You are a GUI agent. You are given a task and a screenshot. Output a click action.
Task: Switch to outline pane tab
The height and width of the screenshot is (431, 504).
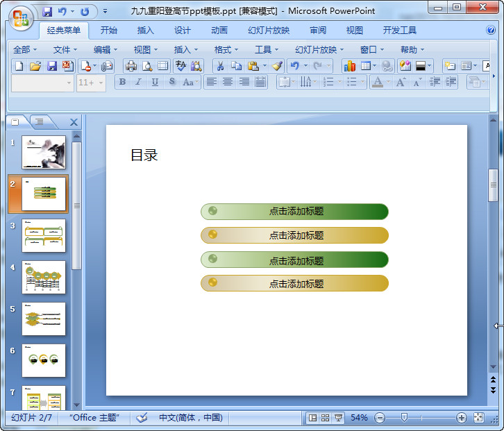pyautogui.click(x=40, y=122)
